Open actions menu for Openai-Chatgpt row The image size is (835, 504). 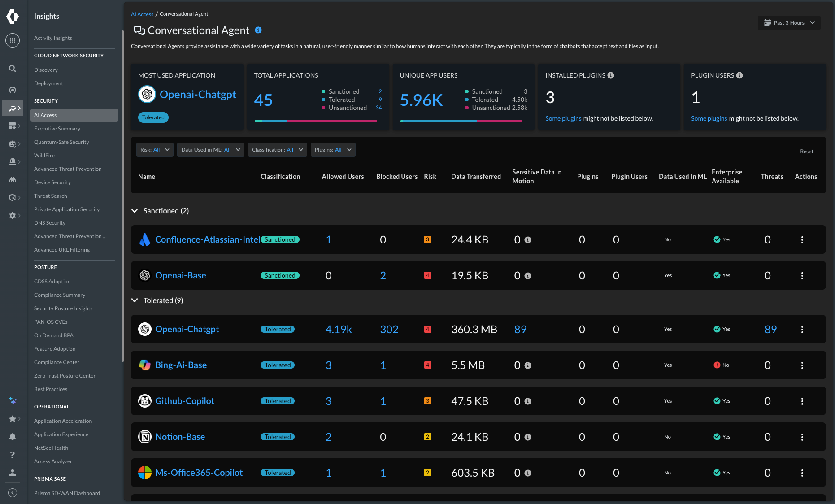[x=802, y=329]
